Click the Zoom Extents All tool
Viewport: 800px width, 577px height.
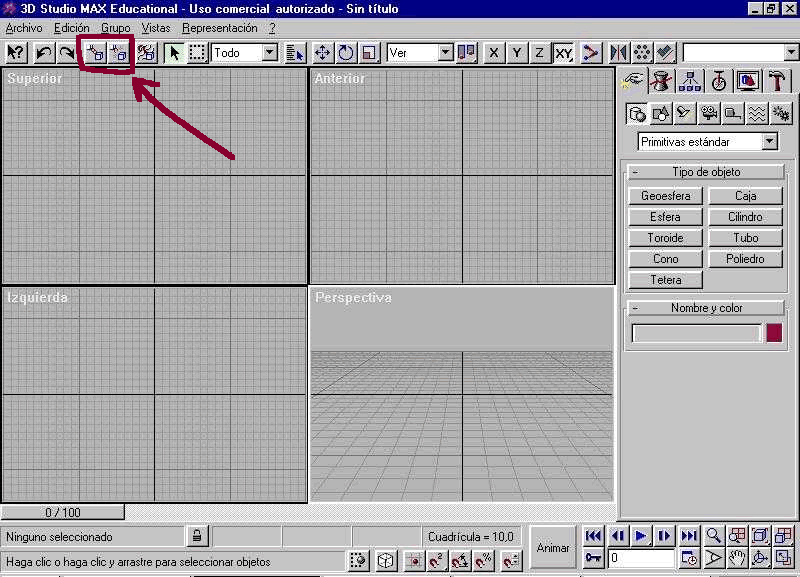pos(784,536)
